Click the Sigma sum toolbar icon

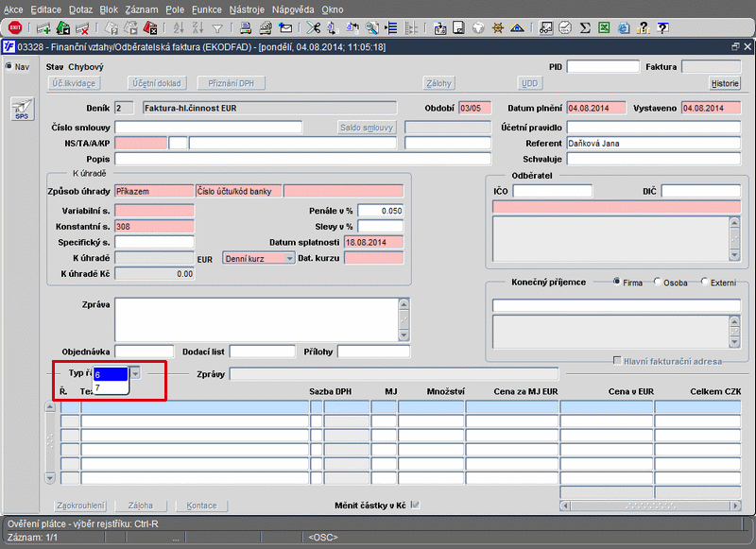[585, 28]
